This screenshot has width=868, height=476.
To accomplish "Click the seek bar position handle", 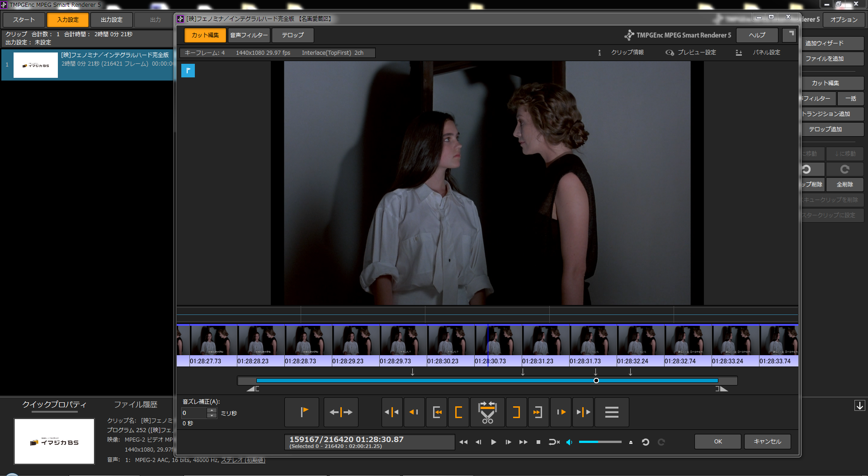I will 596,381.
